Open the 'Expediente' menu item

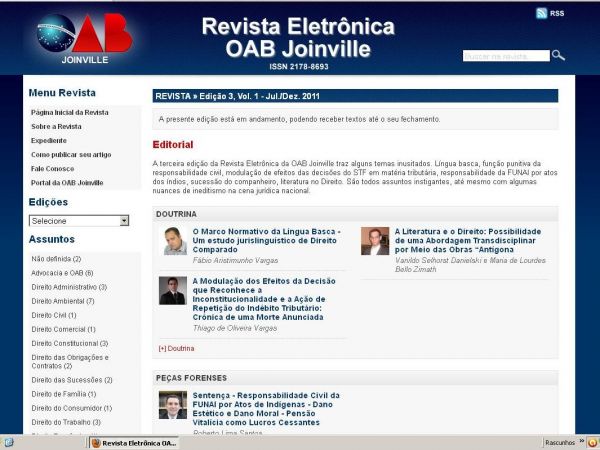(x=49, y=140)
